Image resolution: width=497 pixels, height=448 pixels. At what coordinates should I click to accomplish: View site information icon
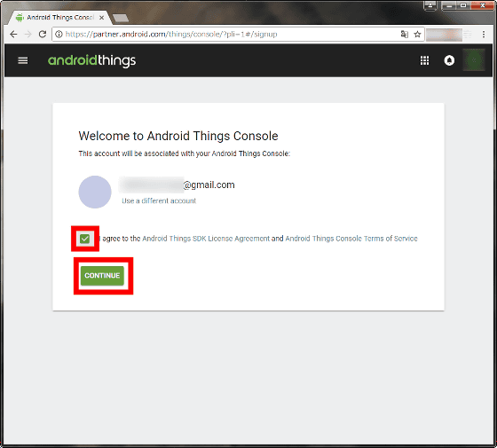pyautogui.click(x=59, y=35)
